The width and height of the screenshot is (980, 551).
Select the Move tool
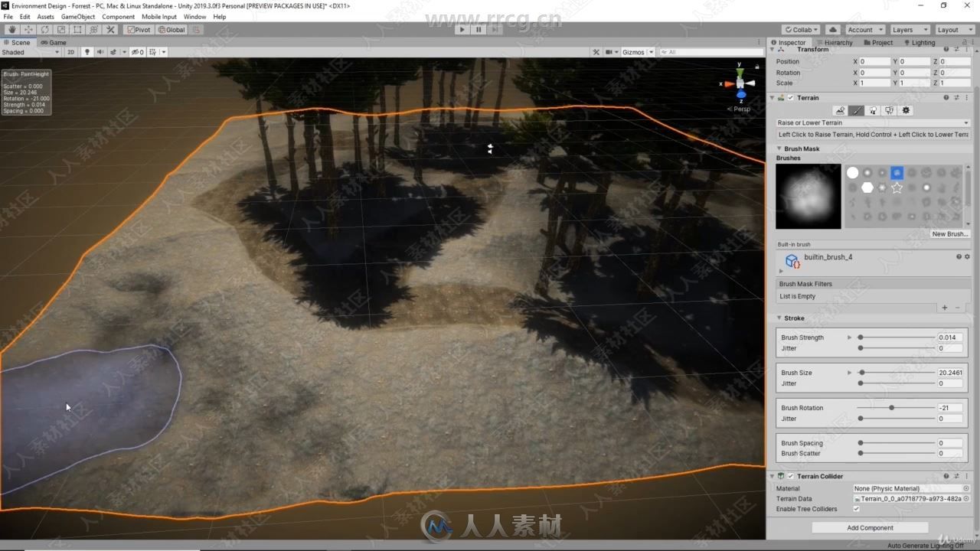coord(28,30)
